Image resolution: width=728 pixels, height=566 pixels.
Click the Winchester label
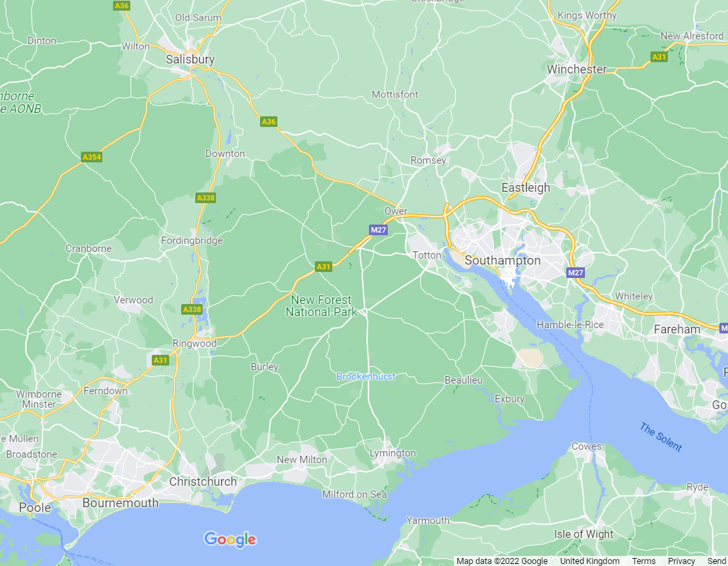tap(577, 69)
